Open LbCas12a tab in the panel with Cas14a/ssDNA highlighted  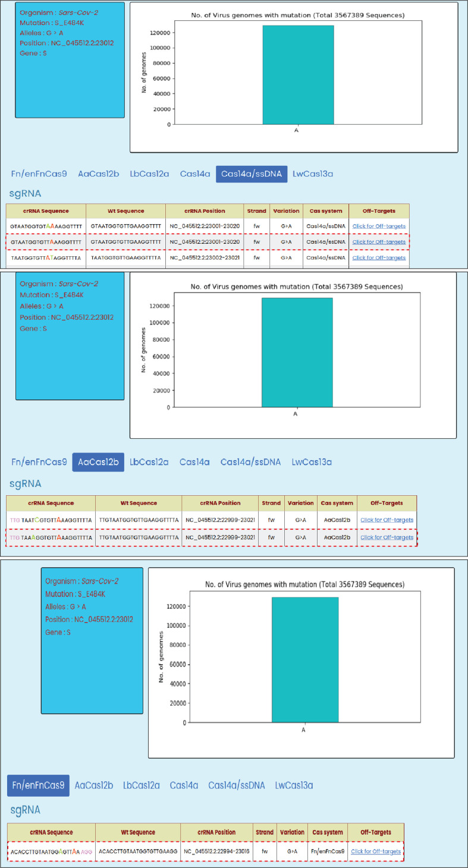(x=150, y=174)
